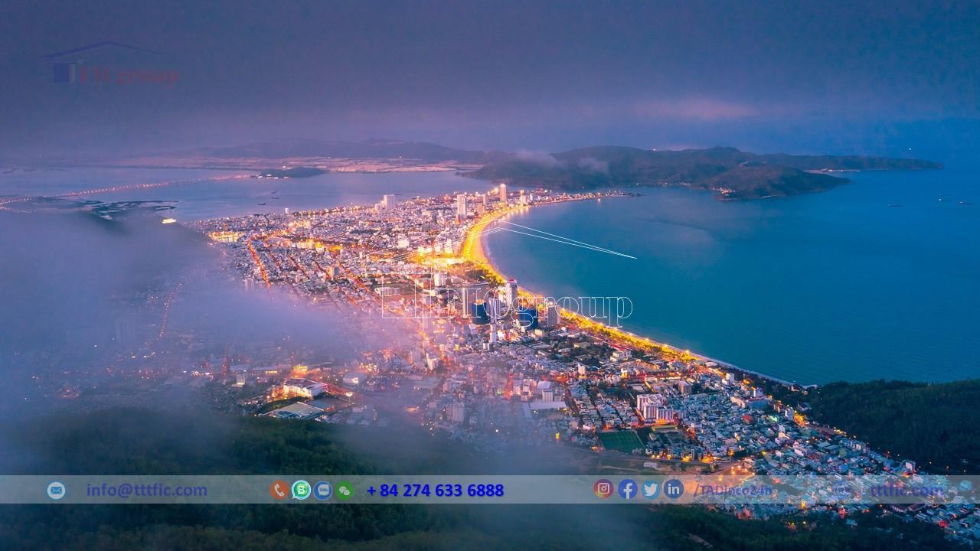980x551 pixels.
Task: Open the Twitter bird icon
Action: [651, 489]
